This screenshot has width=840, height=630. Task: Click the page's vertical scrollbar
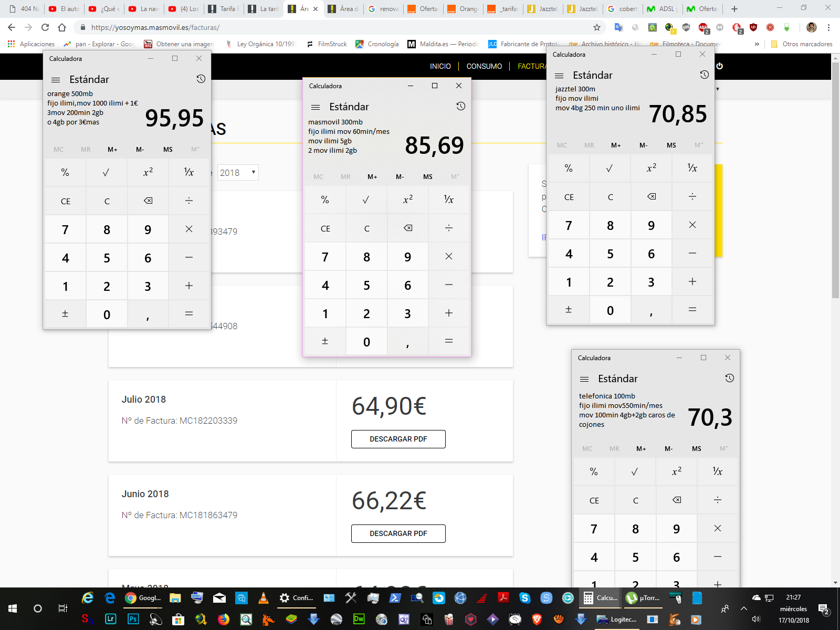coord(835,210)
